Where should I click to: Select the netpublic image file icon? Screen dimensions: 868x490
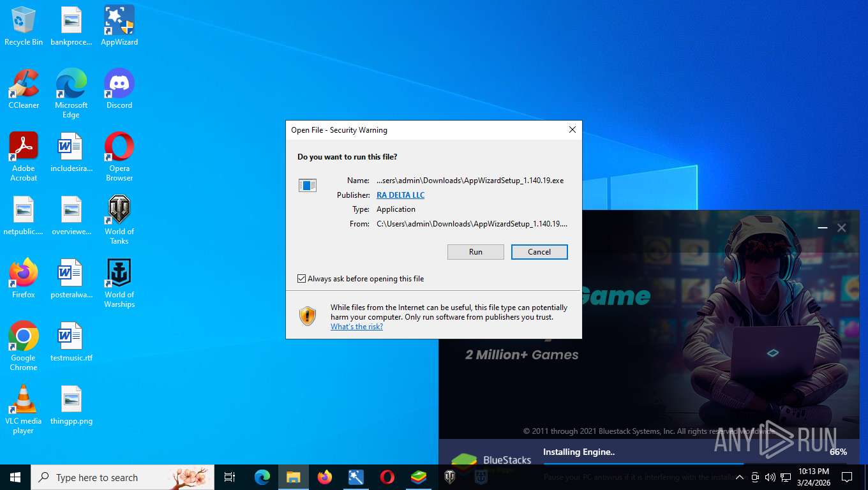coord(24,216)
